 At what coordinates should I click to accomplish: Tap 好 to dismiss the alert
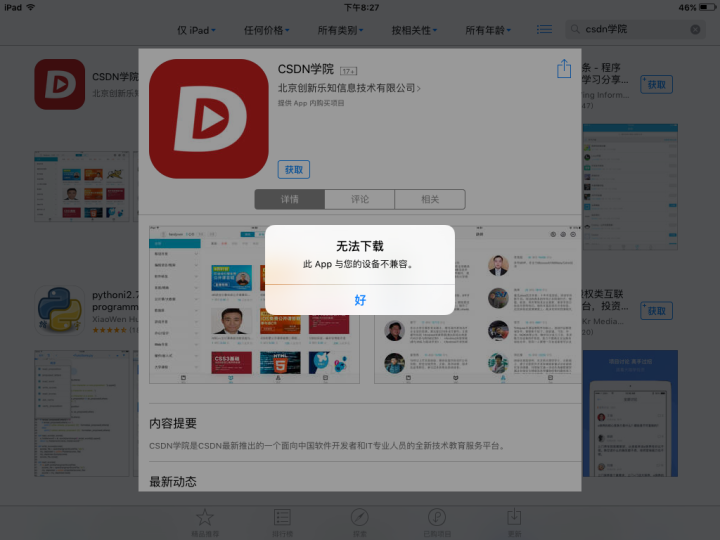pyautogui.click(x=360, y=300)
